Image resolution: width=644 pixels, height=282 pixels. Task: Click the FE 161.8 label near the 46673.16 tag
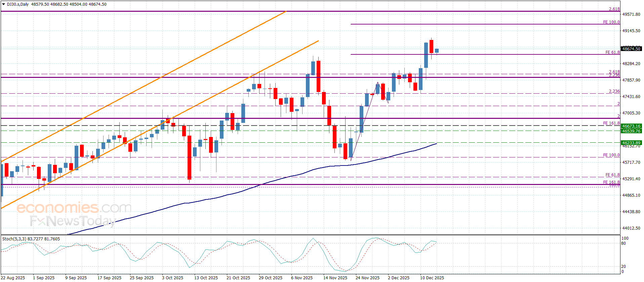point(612,123)
